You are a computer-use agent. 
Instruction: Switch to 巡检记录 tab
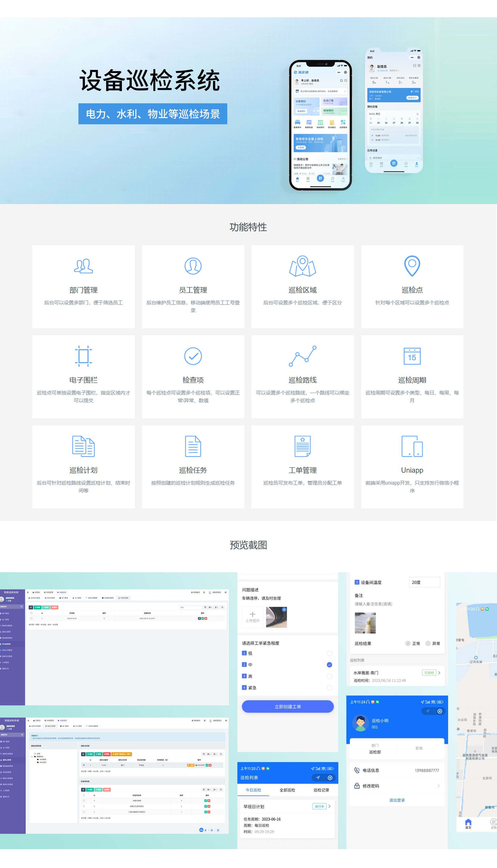321,790
